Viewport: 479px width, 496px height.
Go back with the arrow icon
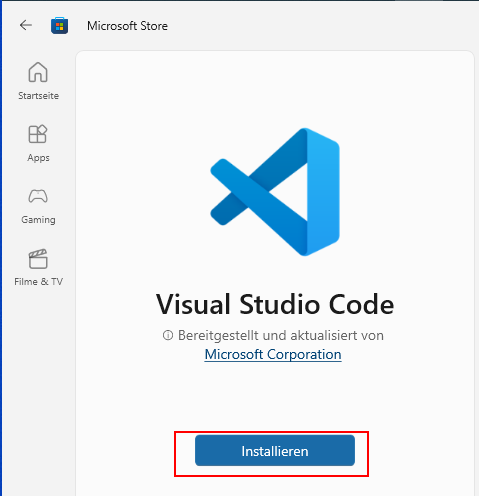26,25
